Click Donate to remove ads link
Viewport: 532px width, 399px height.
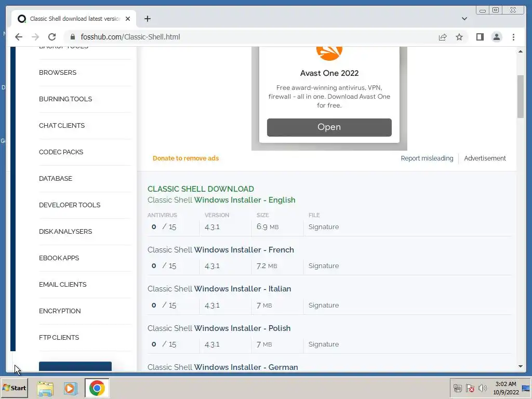tap(185, 158)
